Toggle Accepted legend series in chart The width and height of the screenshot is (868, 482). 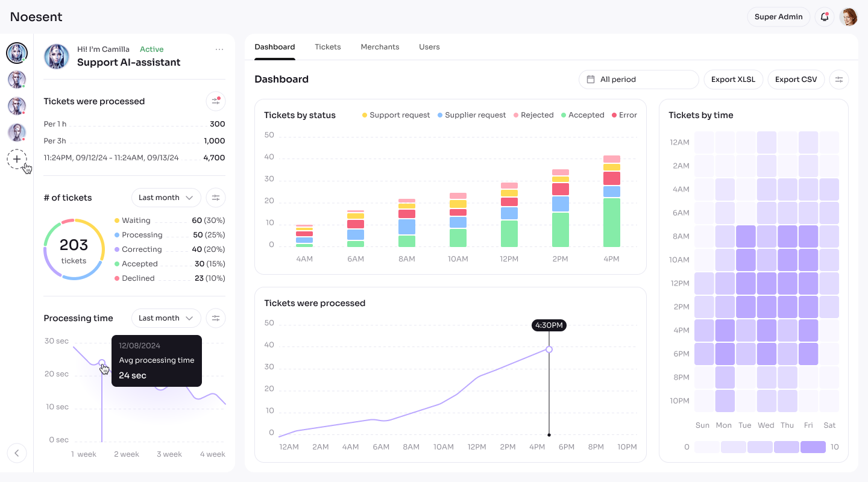(583, 115)
